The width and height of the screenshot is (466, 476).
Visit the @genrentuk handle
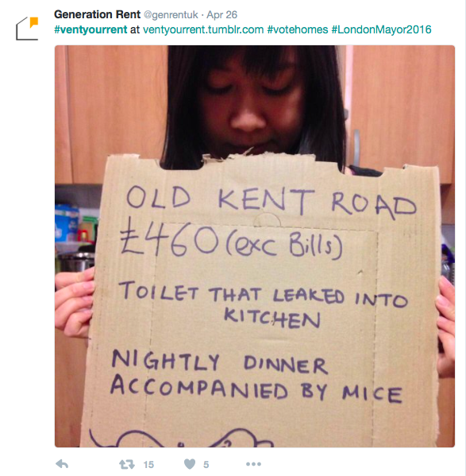(x=171, y=14)
